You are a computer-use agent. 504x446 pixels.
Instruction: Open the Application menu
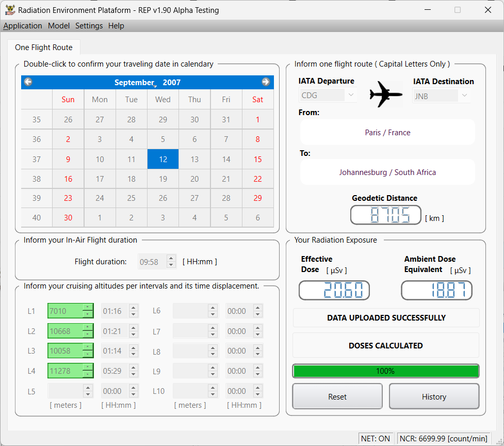(x=23, y=26)
